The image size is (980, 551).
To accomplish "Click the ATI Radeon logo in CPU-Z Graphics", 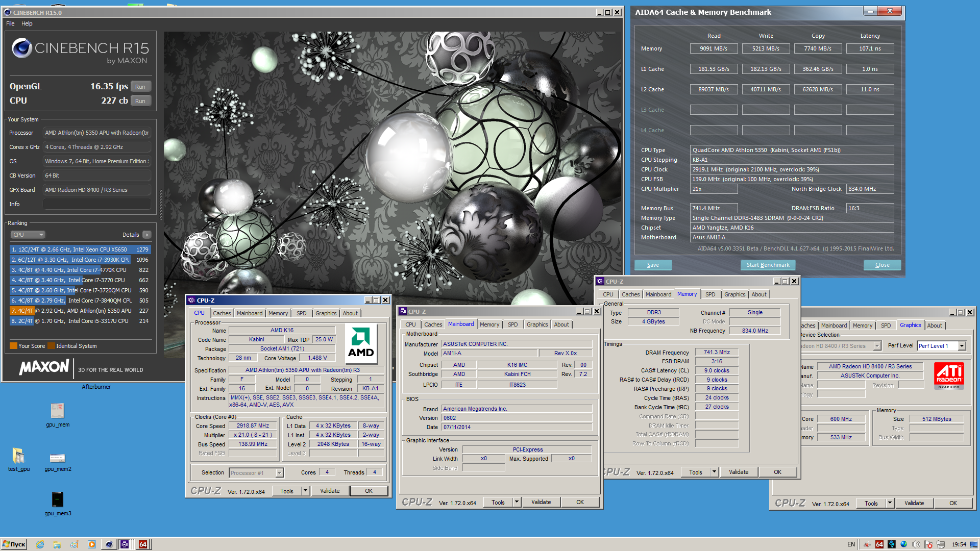I will 949,375.
